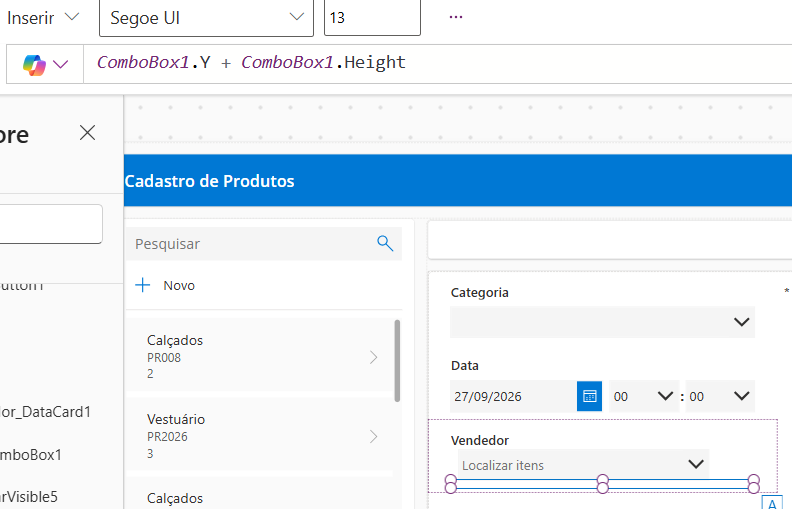Open the more options ellipsis menu
Screen dimensions: 792x509
point(456,17)
